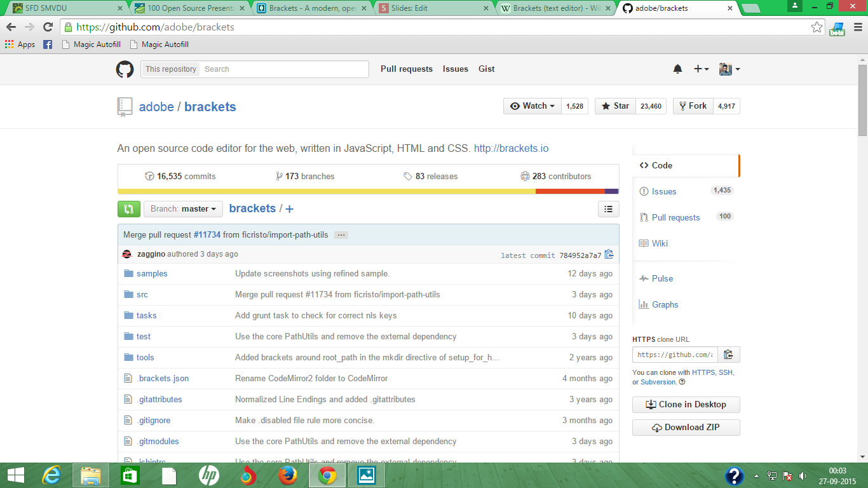Open the Issues sidebar tab
Viewport: 868px width, 488px height.
point(686,191)
